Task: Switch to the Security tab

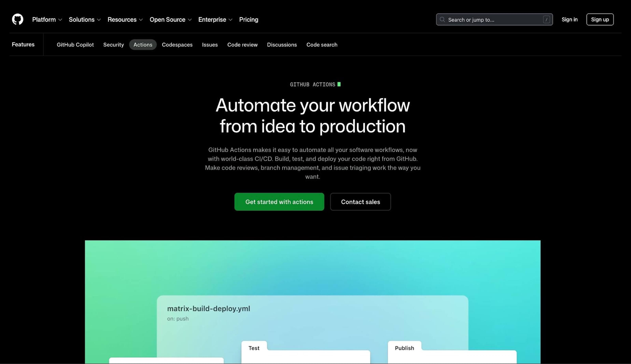Action: (114, 45)
